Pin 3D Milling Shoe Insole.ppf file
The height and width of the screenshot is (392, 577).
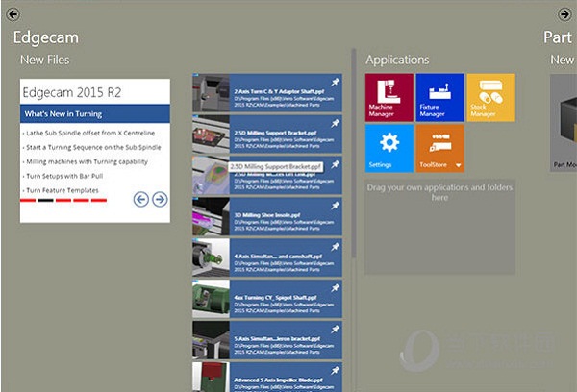(335, 206)
